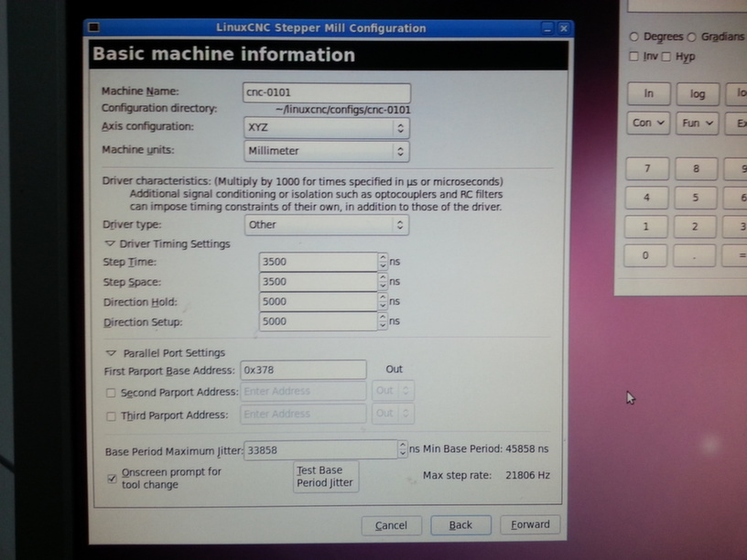Enable the Third Parport Address checkbox
The width and height of the screenshot is (747, 560).
[111, 416]
